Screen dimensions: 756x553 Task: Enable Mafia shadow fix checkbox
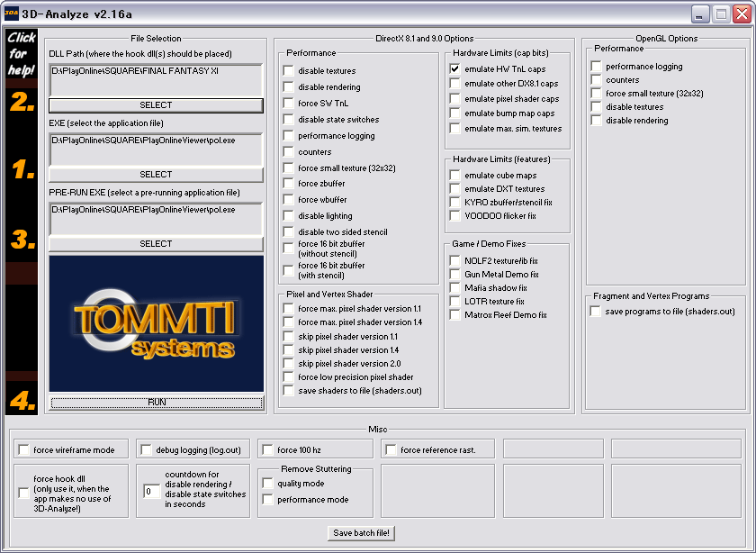tap(454, 288)
